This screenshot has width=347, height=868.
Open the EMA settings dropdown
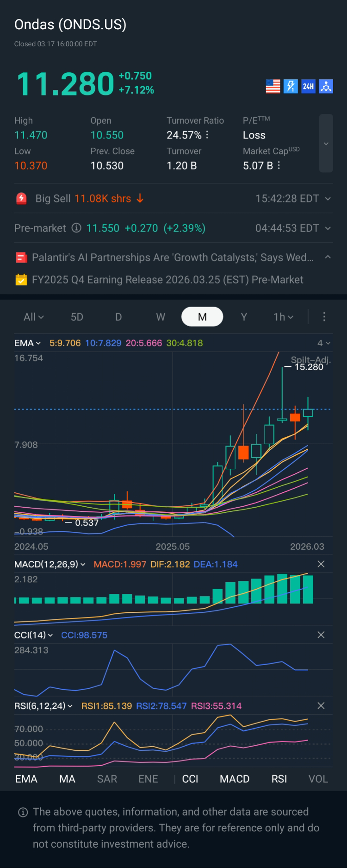(28, 343)
